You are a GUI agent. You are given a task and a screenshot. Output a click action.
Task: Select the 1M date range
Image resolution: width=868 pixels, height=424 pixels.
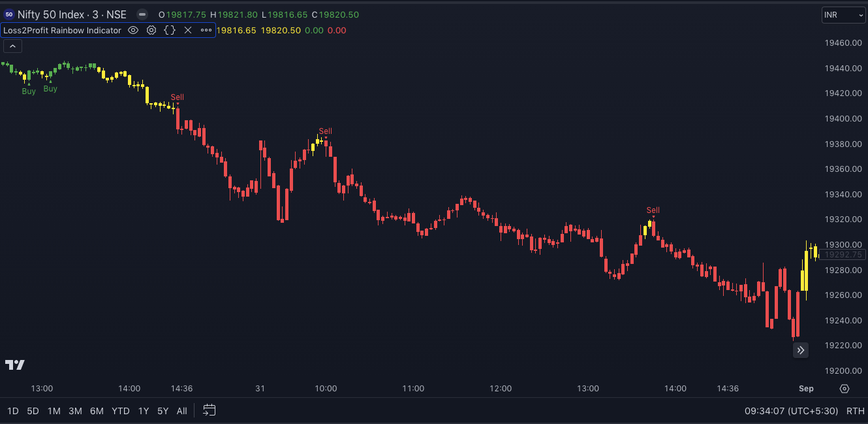[54, 411]
